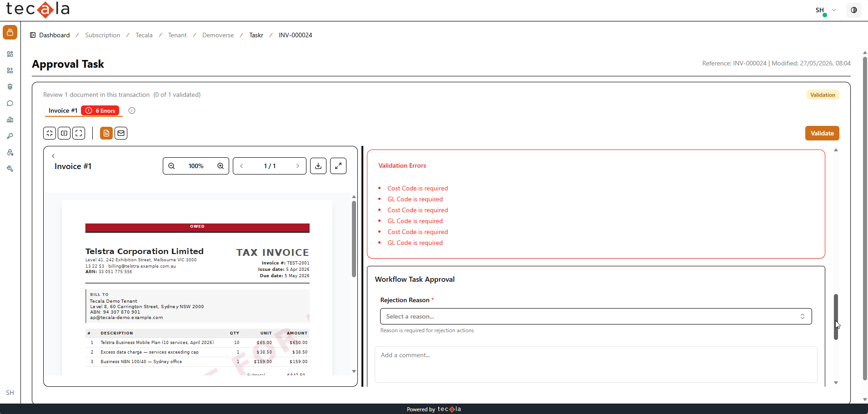Show the email view envelope icon
Screen dimensions: 868x414
tap(121, 133)
